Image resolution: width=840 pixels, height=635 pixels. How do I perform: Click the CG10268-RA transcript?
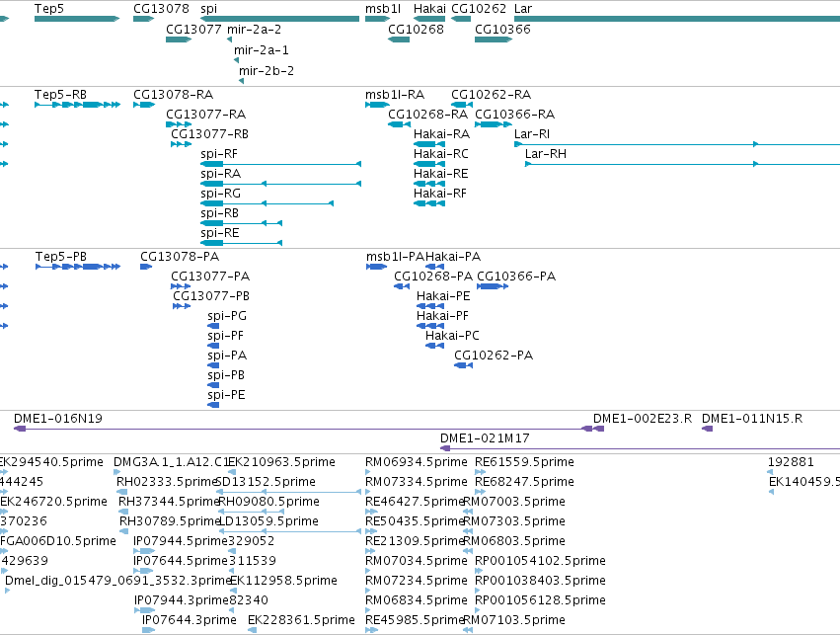(399, 124)
